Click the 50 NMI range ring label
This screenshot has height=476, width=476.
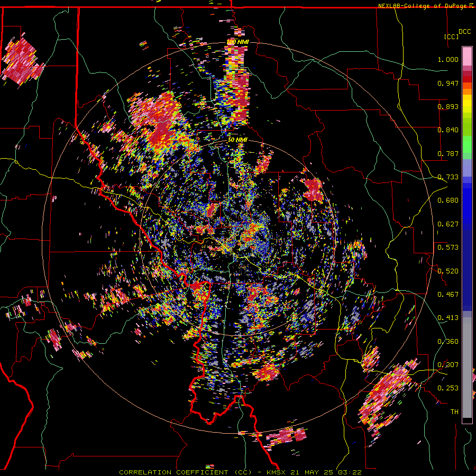pos(237,140)
